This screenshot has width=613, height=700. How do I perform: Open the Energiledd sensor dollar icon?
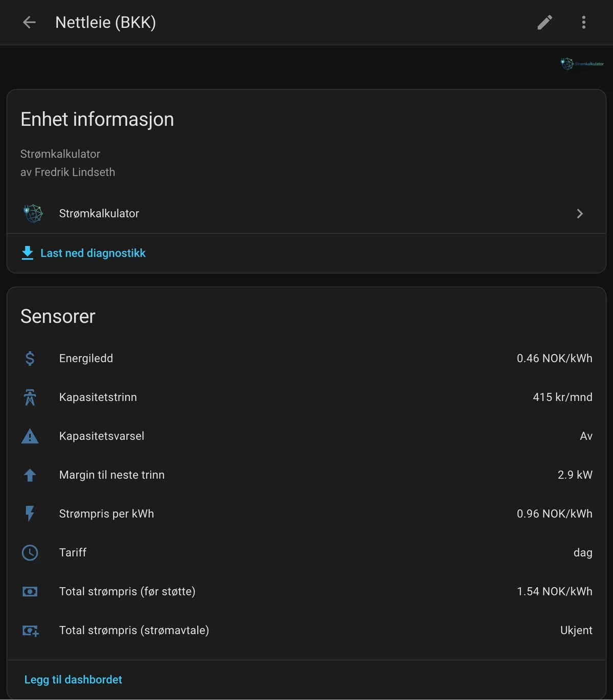click(30, 358)
